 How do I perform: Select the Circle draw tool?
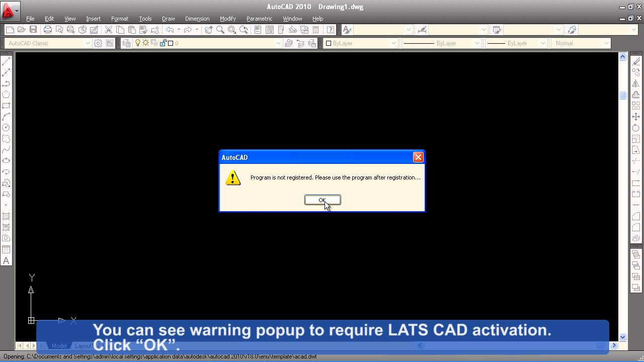click(x=6, y=128)
